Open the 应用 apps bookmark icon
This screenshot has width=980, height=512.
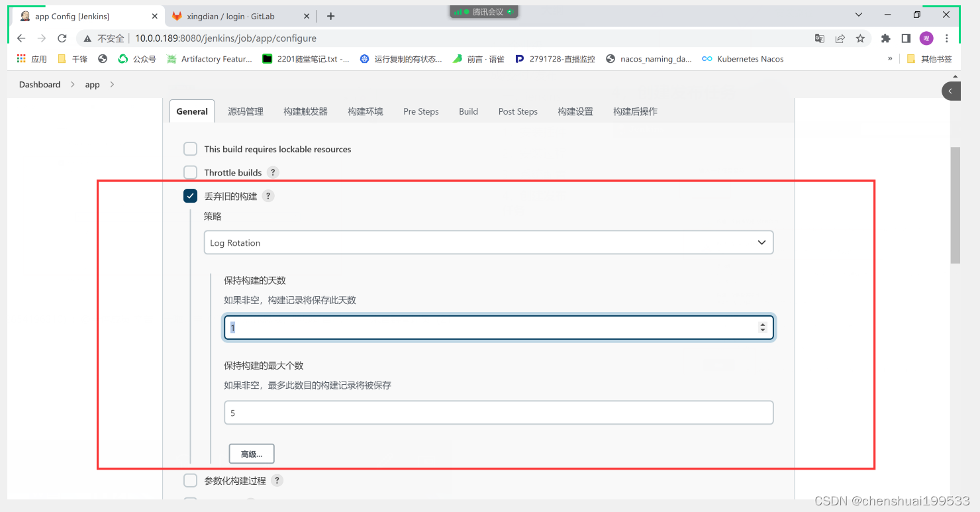tap(31, 59)
